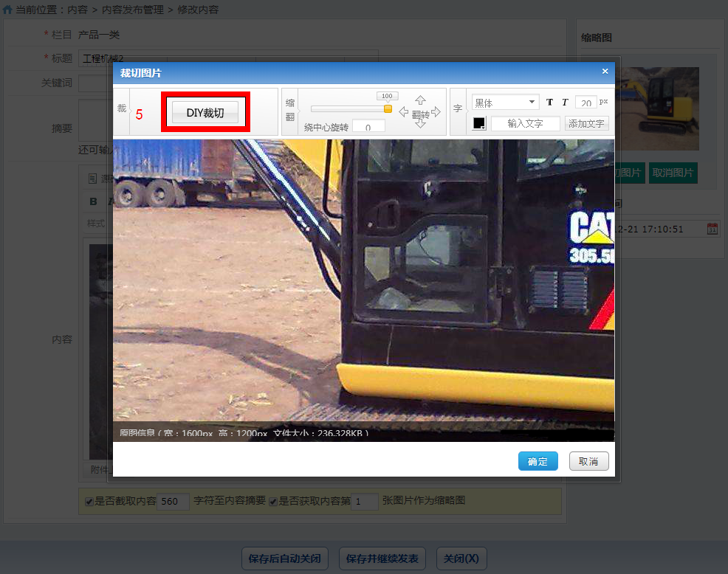728x574 pixels.
Task: Focus the 标题 title field
Action: (x=228, y=58)
